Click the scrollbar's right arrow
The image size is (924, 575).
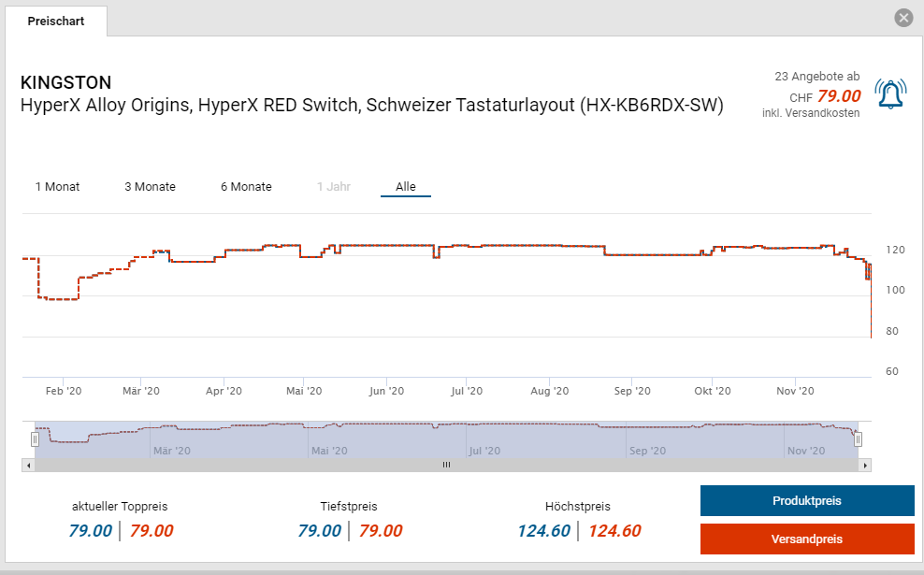(x=865, y=465)
